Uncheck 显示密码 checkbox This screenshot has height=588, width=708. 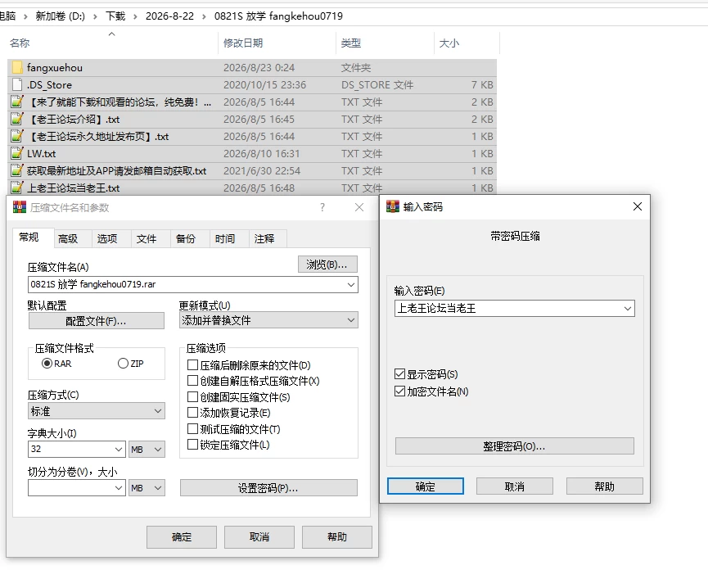click(x=399, y=374)
